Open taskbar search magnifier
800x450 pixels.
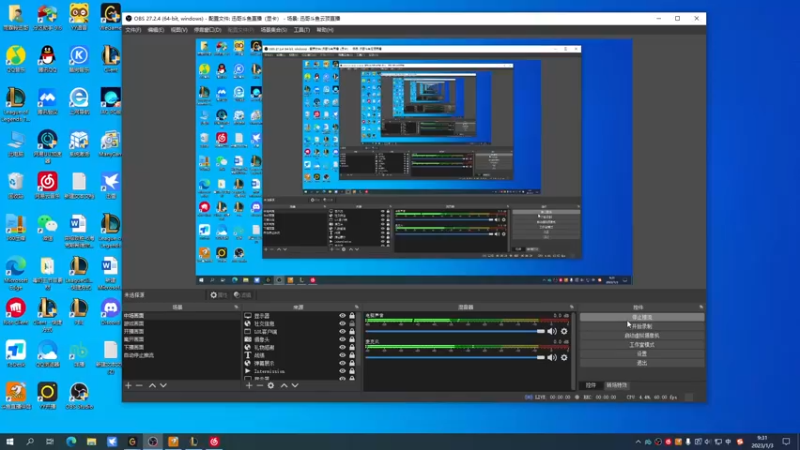click(30, 441)
